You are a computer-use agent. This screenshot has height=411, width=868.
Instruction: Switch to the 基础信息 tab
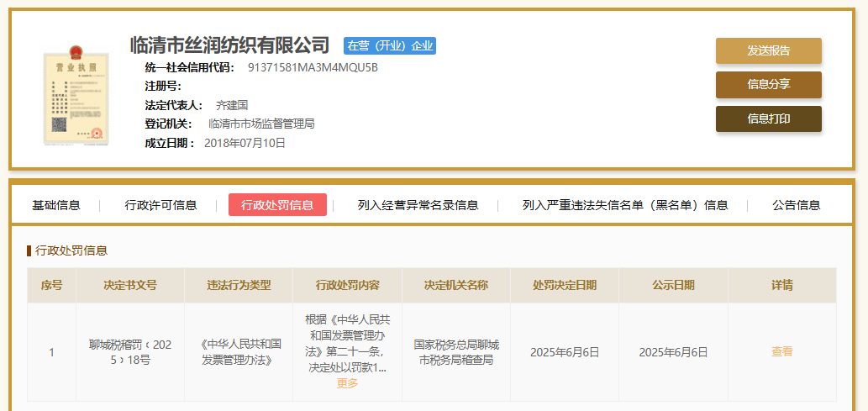coord(56,205)
